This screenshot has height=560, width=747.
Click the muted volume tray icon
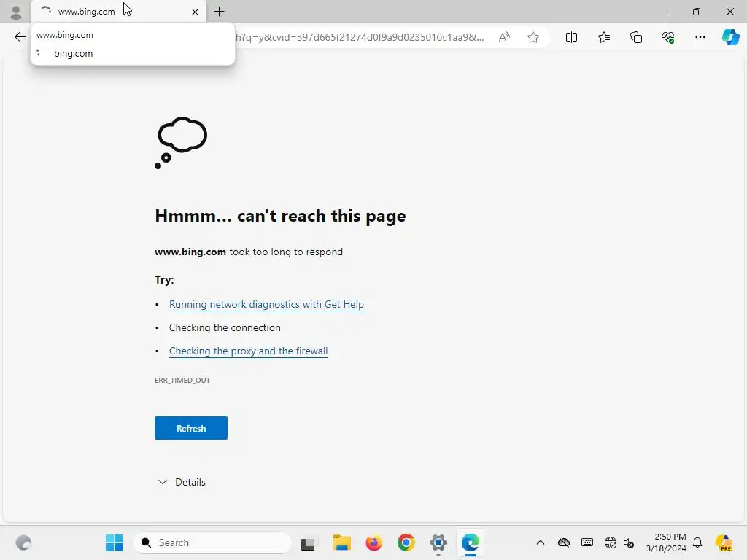click(x=629, y=542)
